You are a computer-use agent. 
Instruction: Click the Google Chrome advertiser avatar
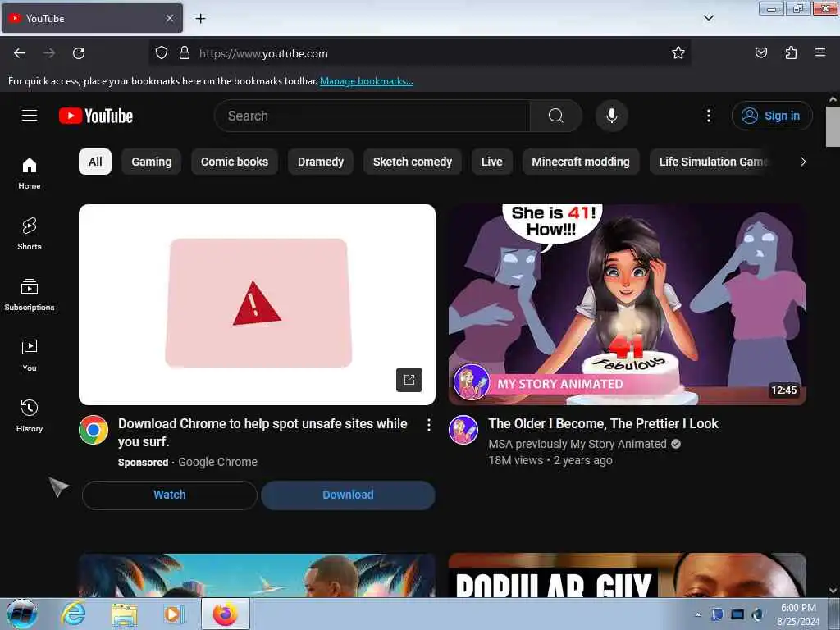coord(94,430)
